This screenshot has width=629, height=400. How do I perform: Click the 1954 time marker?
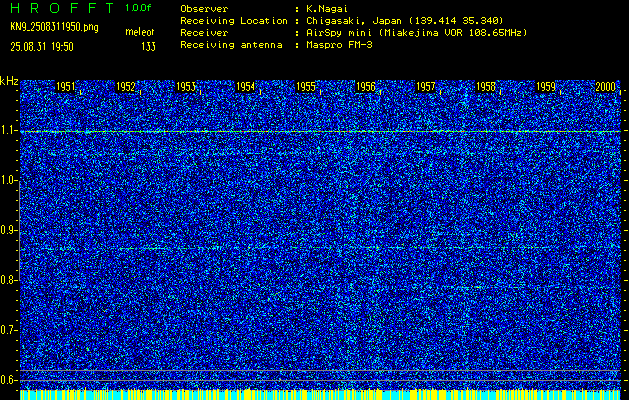(246, 87)
